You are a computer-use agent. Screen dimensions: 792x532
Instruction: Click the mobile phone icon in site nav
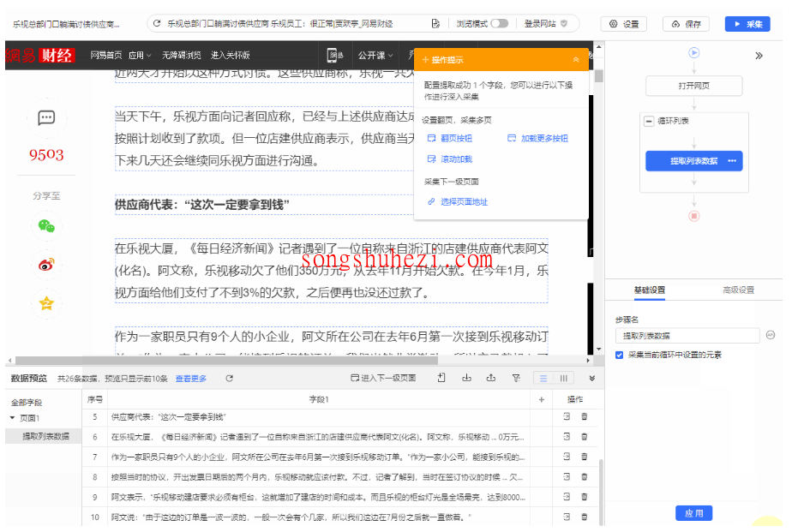point(333,55)
